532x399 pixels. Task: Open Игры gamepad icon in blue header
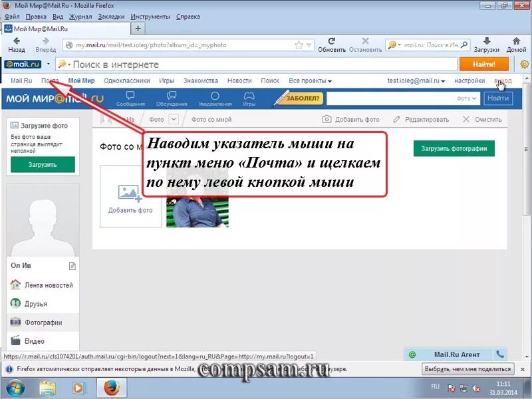pyautogui.click(x=249, y=95)
